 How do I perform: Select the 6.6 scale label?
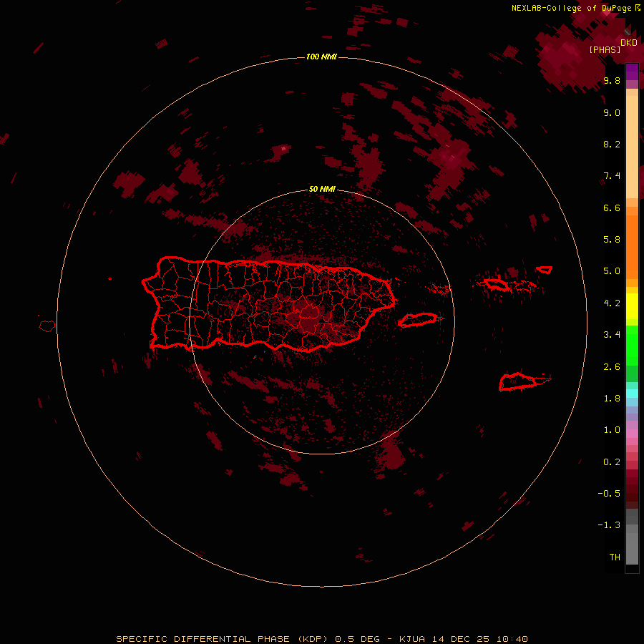click(612, 208)
